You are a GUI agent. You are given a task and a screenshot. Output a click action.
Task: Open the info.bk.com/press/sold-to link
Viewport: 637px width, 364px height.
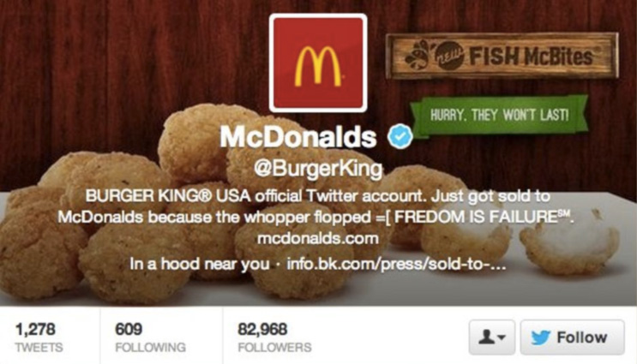point(396,265)
